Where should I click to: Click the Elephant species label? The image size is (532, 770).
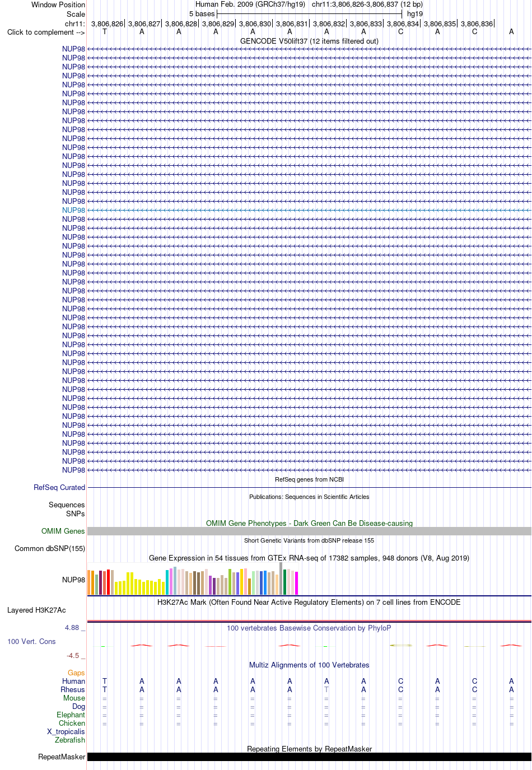tap(71, 715)
